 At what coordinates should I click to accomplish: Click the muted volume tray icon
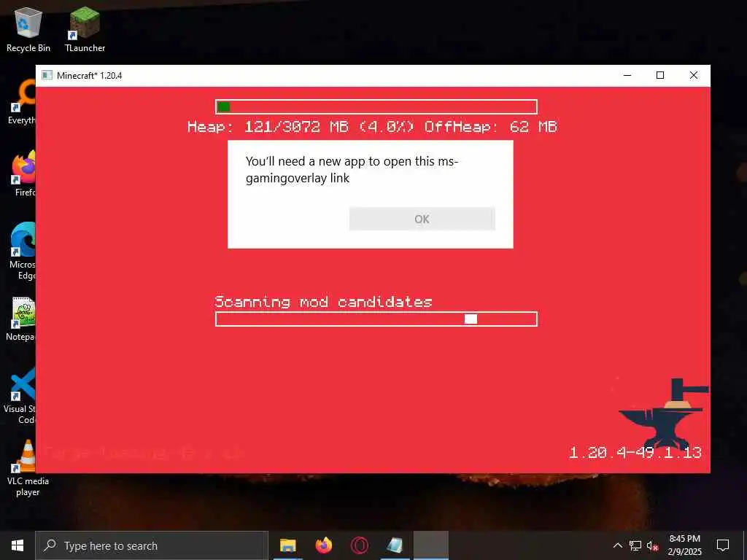652,545
